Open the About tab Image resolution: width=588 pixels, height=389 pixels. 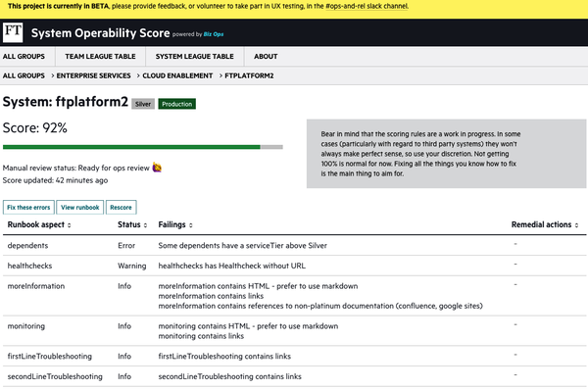[x=266, y=56]
